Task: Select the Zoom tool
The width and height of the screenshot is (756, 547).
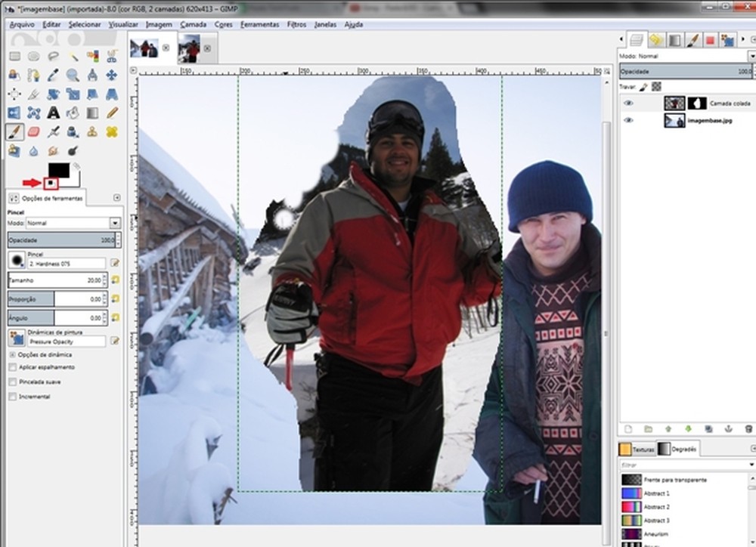Action: coord(73,76)
